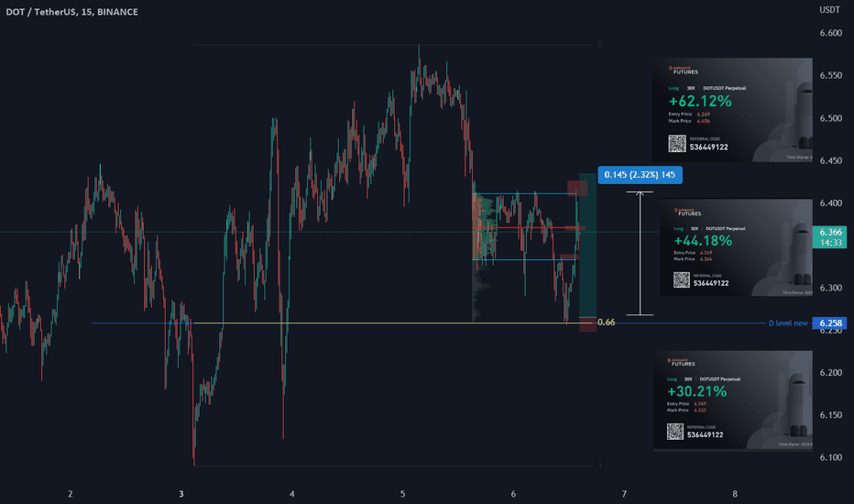This screenshot has height=504, width=854.
Task: Select the 6.258 D level price tag
Action: pyautogui.click(x=830, y=323)
